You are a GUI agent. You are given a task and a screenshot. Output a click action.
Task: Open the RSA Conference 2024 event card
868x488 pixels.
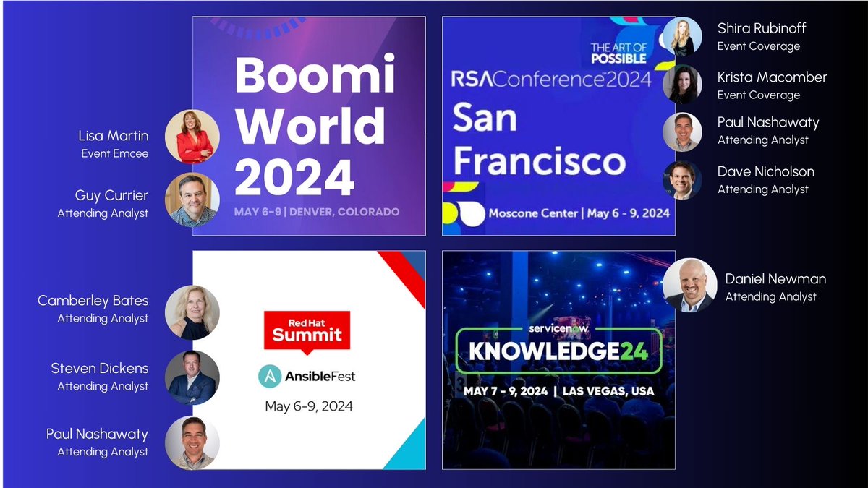coord(558,126)
